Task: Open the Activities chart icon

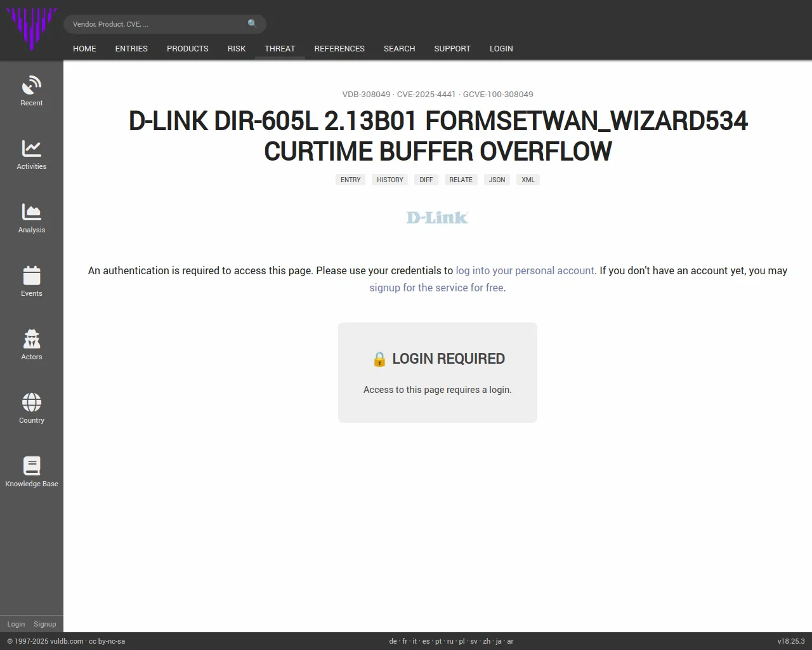Action: point(32,149)
